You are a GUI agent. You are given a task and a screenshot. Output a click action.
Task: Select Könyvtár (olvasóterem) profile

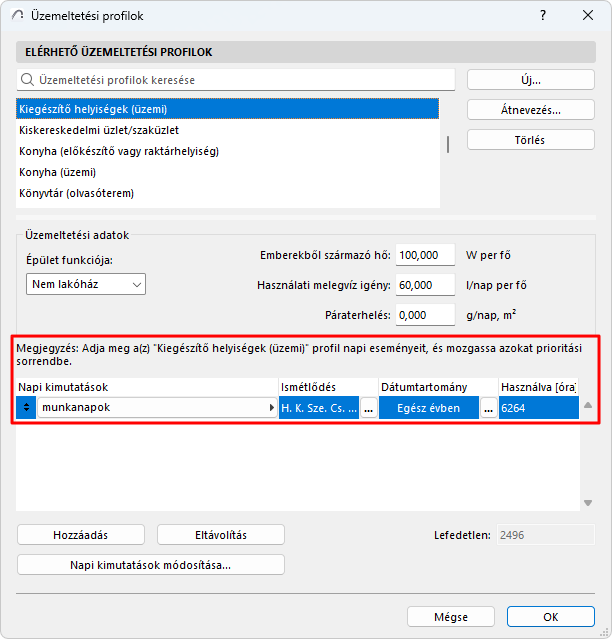click(76, 193)
